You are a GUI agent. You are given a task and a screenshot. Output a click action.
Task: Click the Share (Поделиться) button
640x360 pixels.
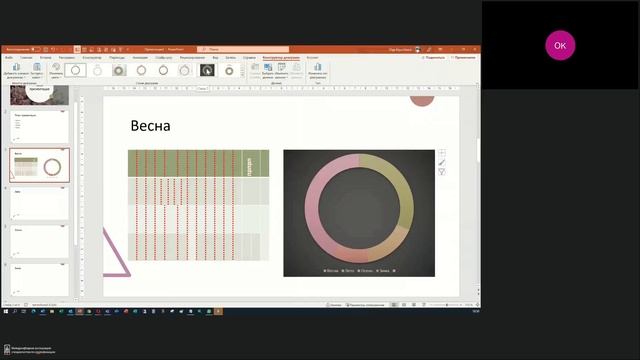click(433, 58)
